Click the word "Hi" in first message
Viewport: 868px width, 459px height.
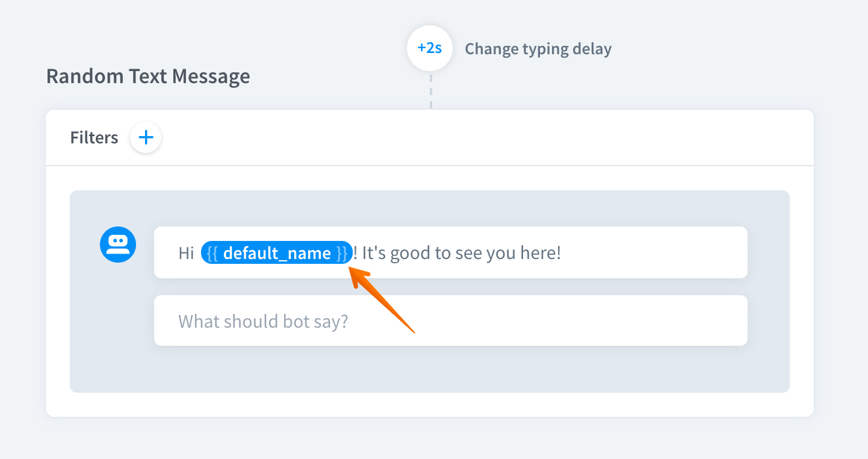(x=186, y=253)
